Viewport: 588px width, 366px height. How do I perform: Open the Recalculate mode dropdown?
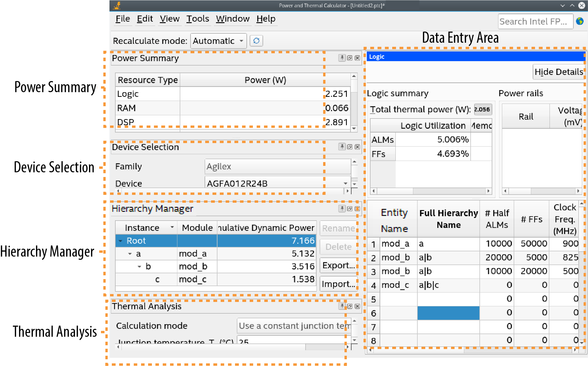coord(218,41)
